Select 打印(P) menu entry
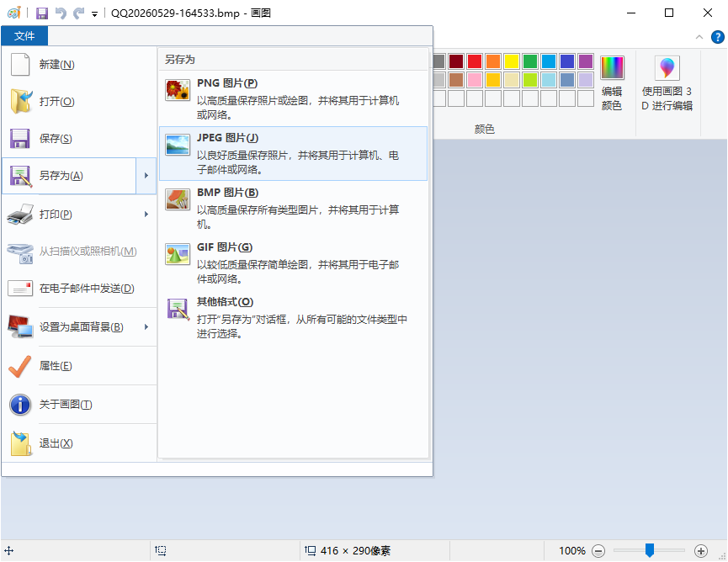728x562 pixels. coord(79,214)
